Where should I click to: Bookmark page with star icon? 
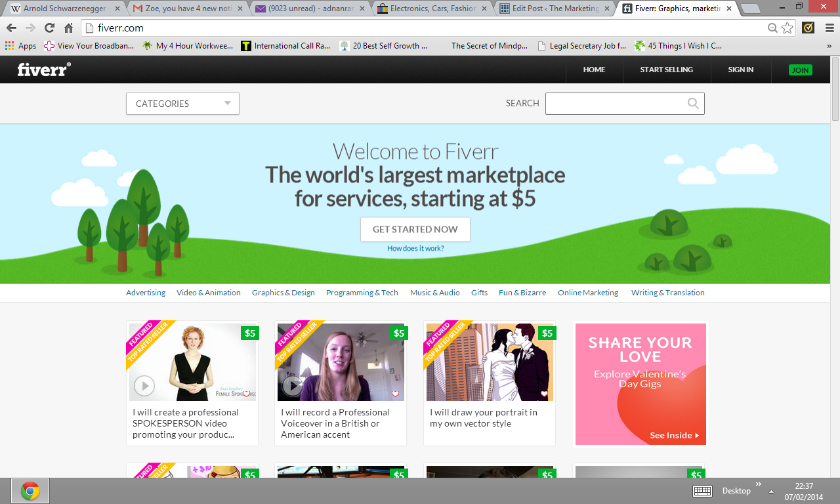(x=787, y=28)
